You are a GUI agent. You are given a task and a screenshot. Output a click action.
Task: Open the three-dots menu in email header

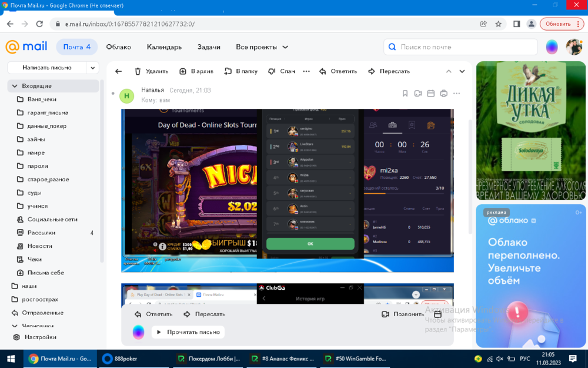[456, 93]
